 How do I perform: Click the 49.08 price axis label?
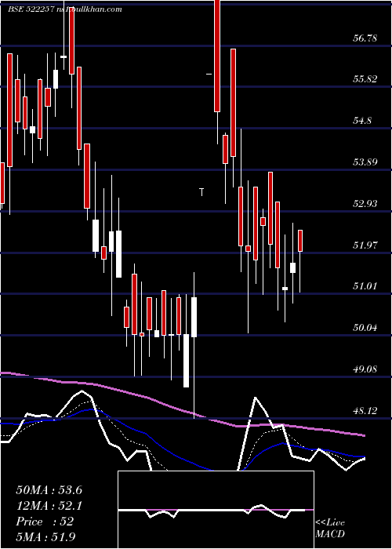(x=365, y=369)
